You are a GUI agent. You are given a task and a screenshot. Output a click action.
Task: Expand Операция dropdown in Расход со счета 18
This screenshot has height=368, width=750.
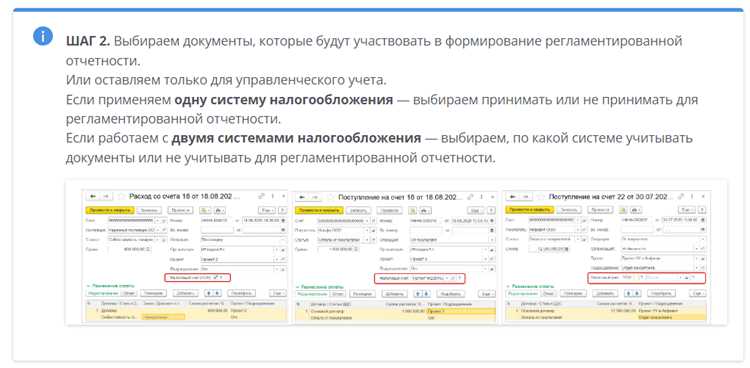tap(283, 240)
